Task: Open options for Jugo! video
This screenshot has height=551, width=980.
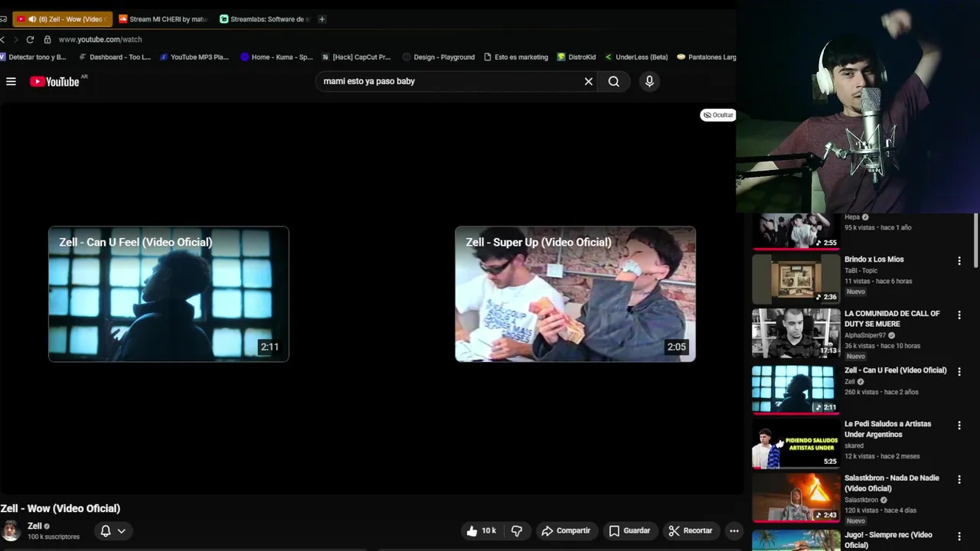Action: 959,536
